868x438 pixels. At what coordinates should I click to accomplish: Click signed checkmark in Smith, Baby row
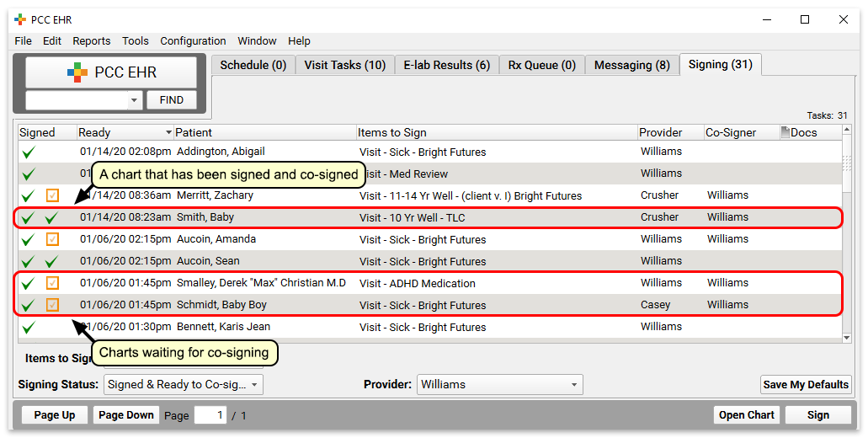coord(29,217)
